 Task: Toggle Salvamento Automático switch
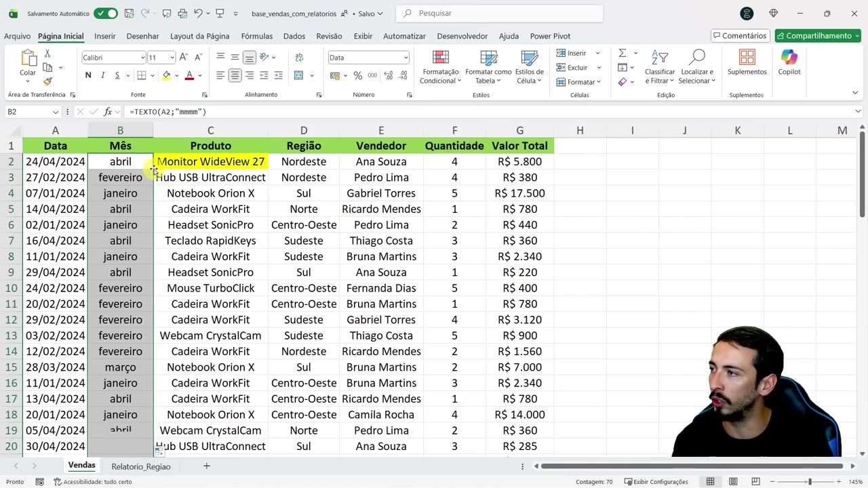[x=105, y=14]
